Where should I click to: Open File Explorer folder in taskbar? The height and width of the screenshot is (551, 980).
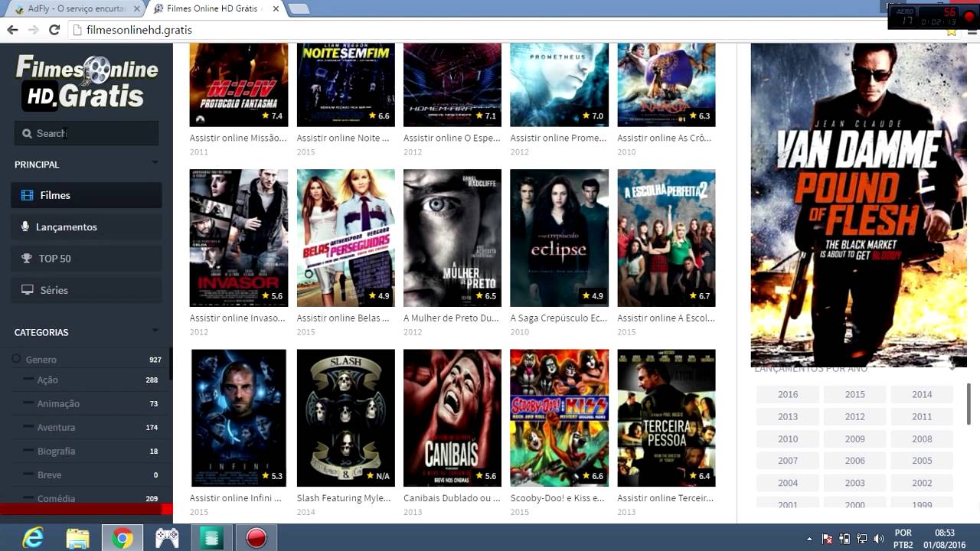click(77, 538)
